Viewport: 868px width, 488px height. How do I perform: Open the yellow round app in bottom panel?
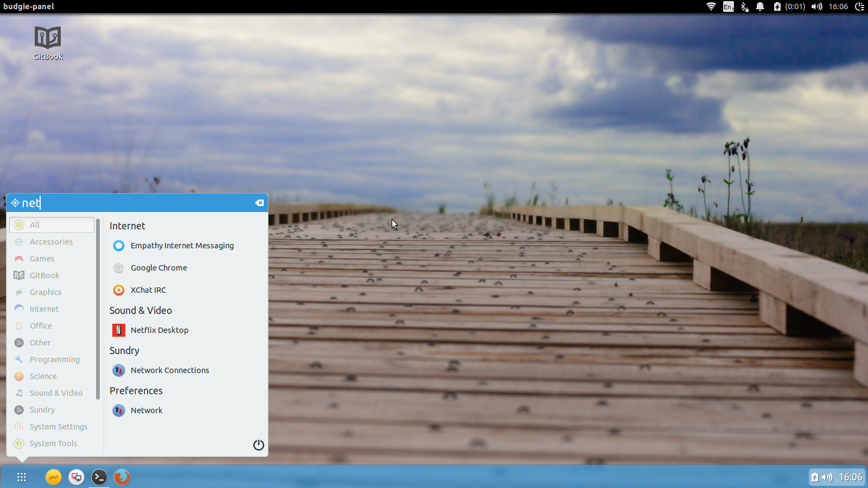pos(53,477)
